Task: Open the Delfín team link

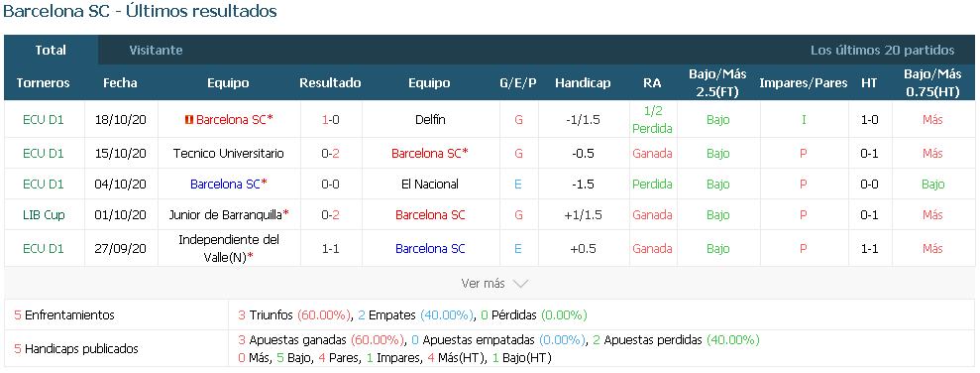Action: 431,119
